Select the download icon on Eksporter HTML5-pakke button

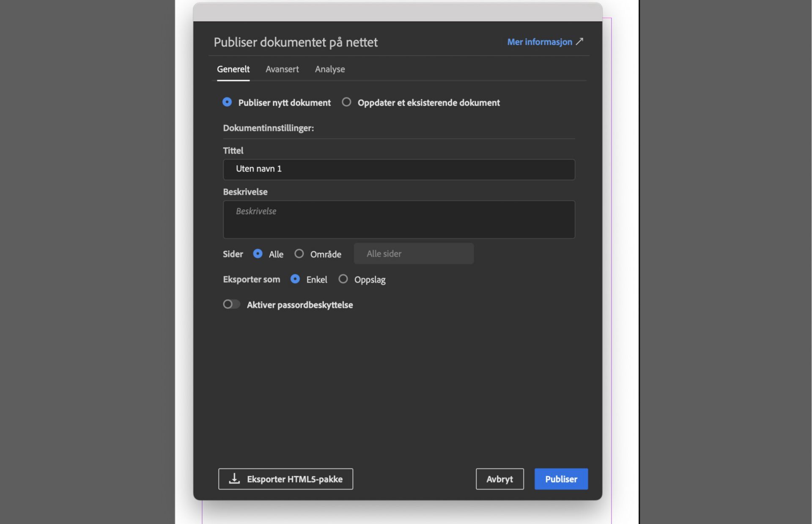point(233,479)
